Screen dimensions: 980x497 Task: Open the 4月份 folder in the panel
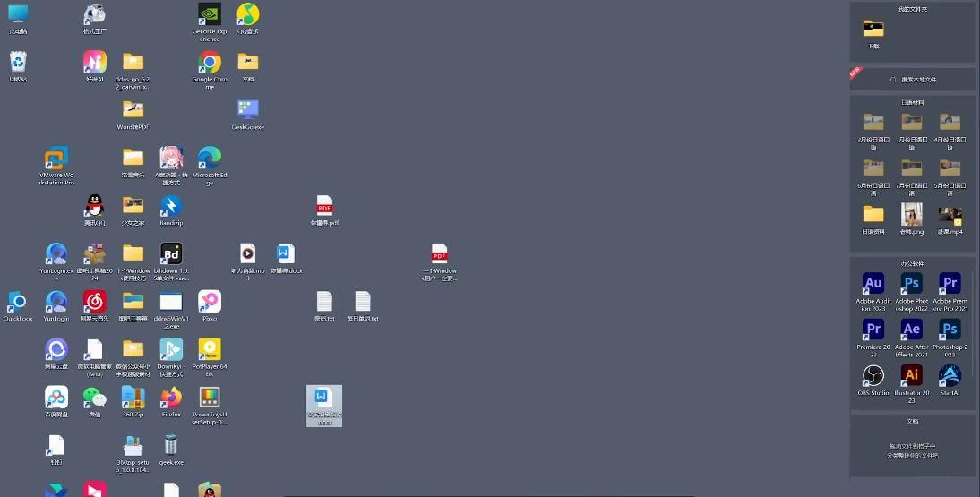pyautogui.click(x=950, y=122)
